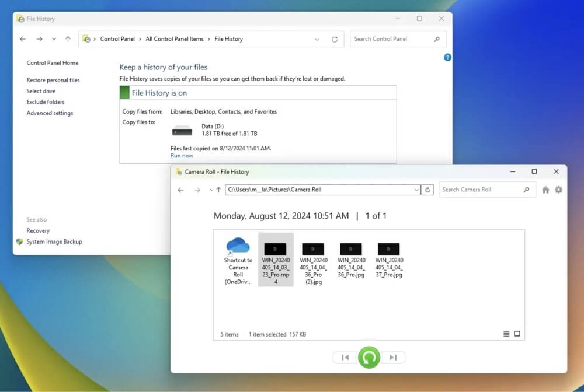The image size is (584, 392).
Task: Go to the previous version with the left arrow
Action: tap(344, 357)
